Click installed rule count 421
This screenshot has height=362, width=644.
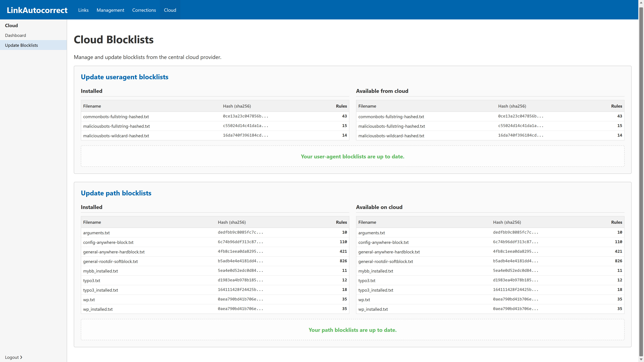(343, 251)
